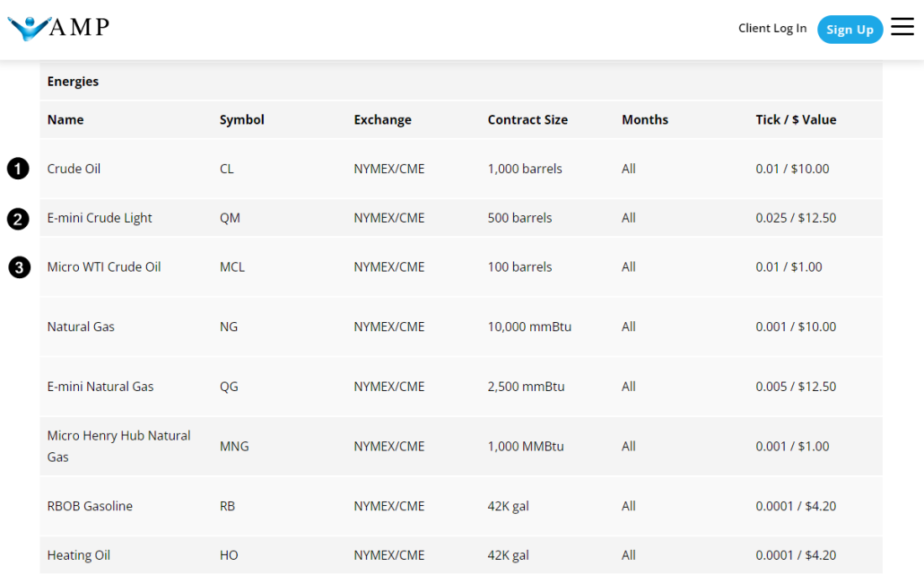924x575 pixels.
Task: Sort by the Name column header
Action: pyautogui.click(x=63, y=119)
